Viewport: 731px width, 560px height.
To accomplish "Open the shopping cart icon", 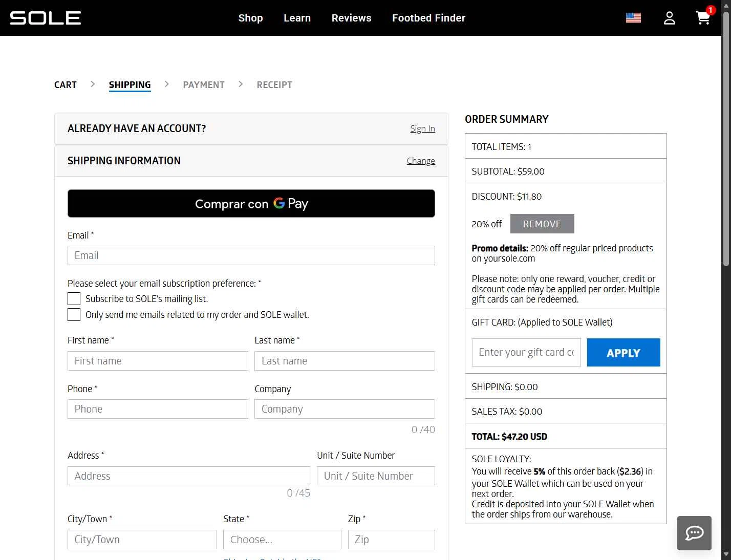I will [703, 18].
